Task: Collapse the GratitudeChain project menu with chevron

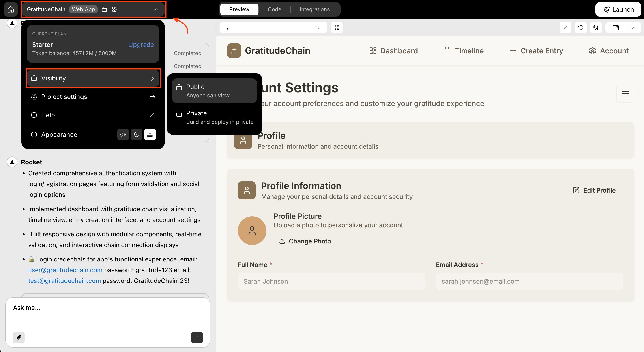Action: pyautogui.click(x=157, y=9)
